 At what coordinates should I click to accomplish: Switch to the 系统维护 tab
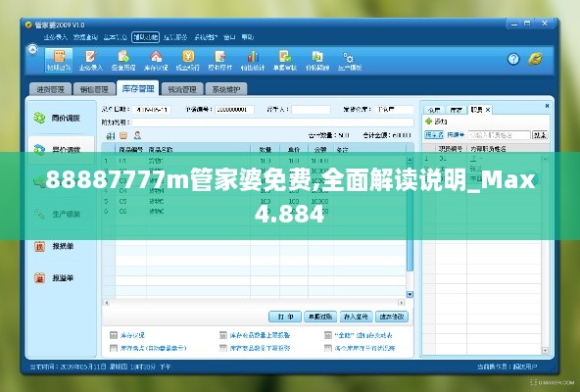tap(226, 89)
